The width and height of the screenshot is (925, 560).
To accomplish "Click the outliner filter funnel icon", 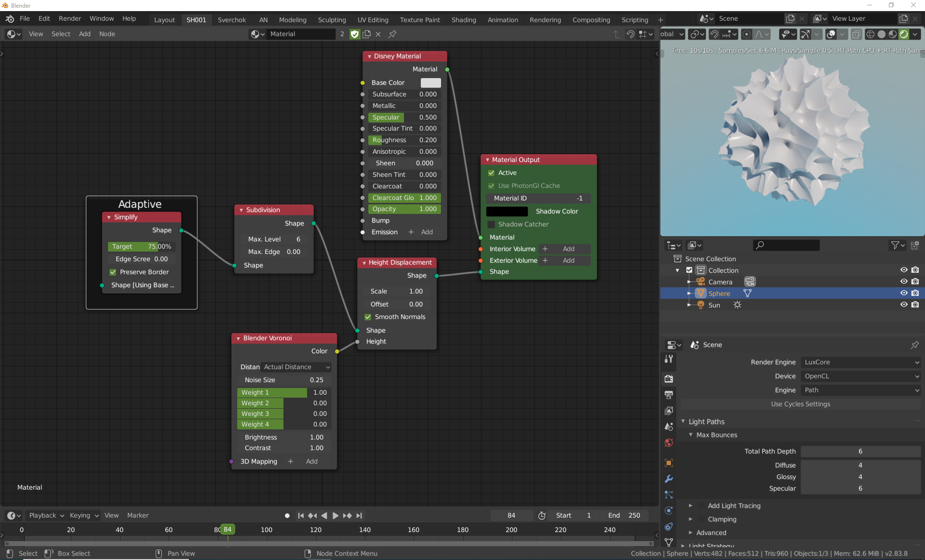I will point(896,245).
